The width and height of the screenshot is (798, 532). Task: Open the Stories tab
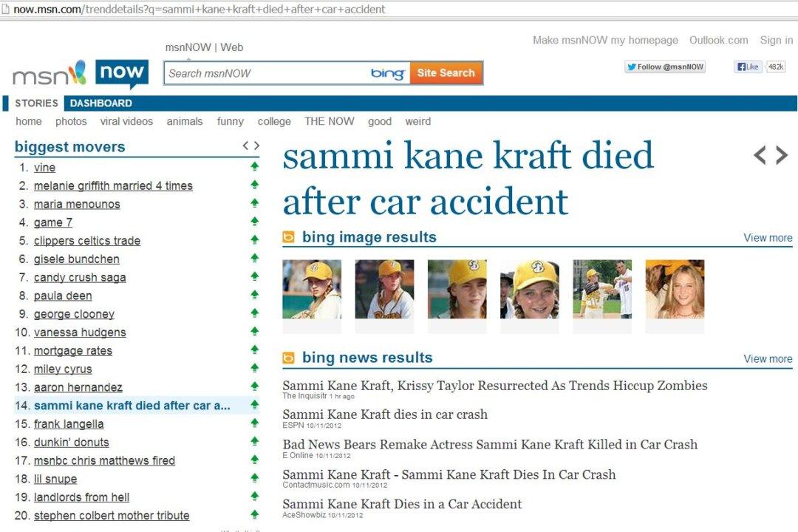(36, 103)
